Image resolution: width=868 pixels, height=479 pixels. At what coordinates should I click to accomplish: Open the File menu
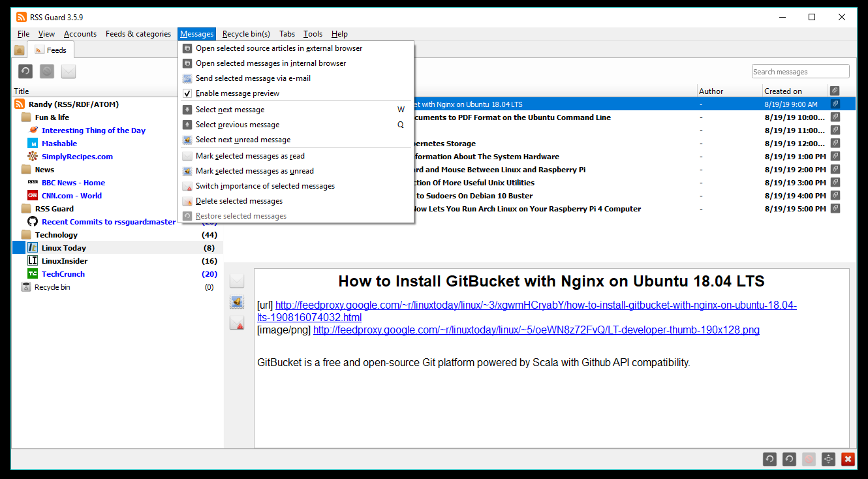(x=23, y=34)
